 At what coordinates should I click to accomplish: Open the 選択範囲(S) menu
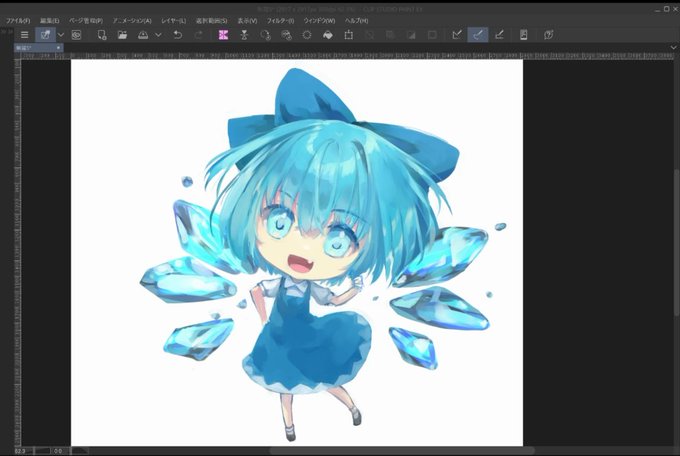point(212,20)
